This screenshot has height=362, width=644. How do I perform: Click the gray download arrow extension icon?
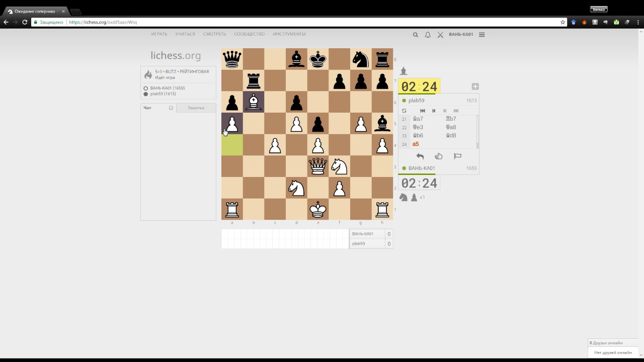pyautogui.click(x=595, y=22)
